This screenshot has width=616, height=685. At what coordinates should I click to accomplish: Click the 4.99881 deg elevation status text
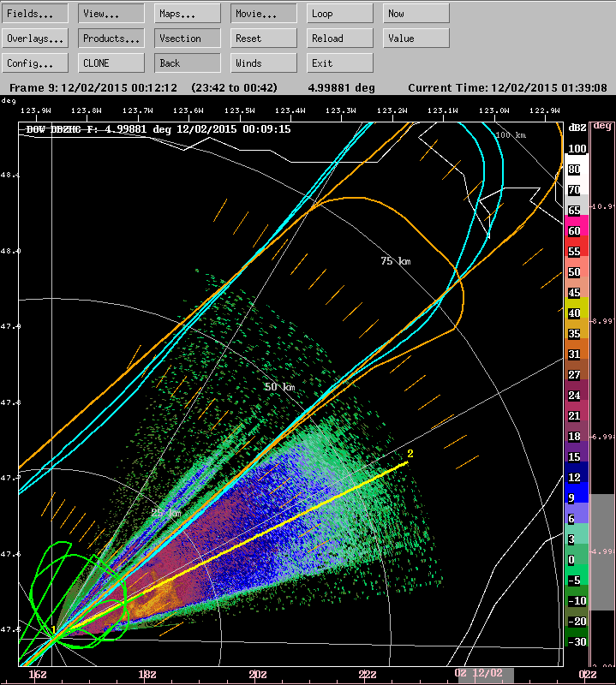(342, 88)
